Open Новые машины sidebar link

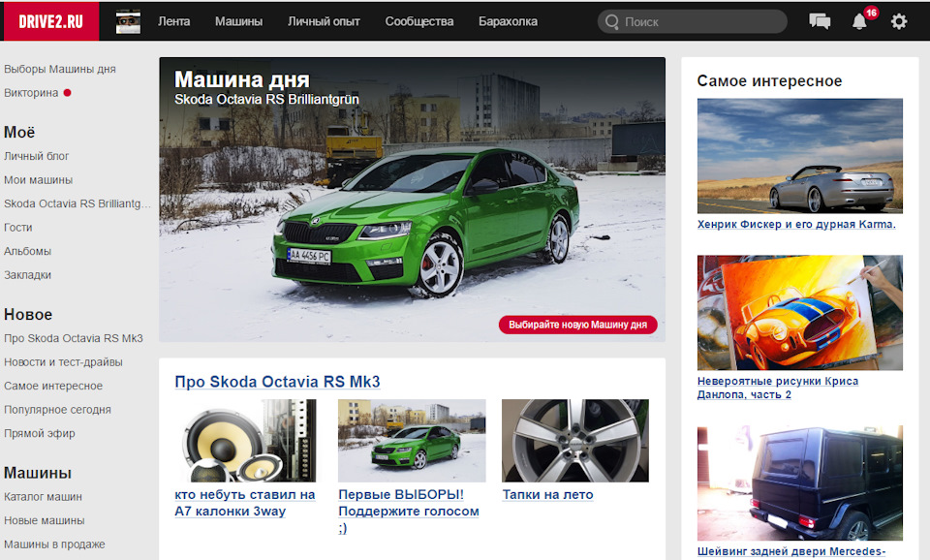(44, 520)
